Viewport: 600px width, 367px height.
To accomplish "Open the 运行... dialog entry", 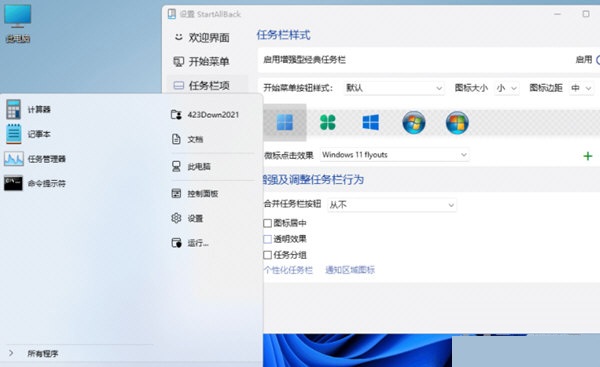I will (x=190, y=243).
